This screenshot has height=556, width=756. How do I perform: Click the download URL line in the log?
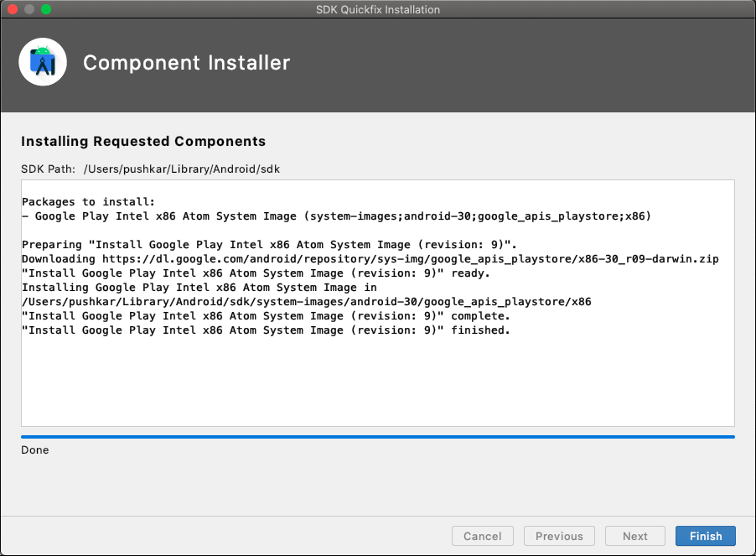[x=370, y=259]
